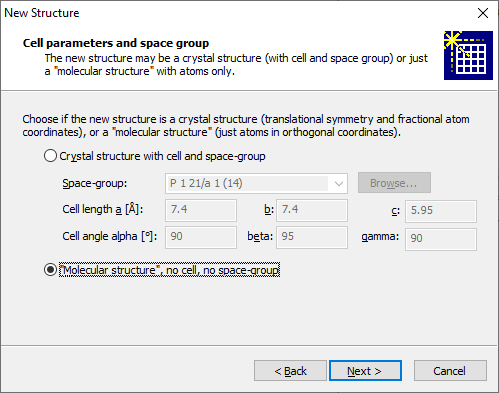The height and width of the screenshot is (393, 499).
Task: Click the Cell length a field
Action: tap(201, 210)
